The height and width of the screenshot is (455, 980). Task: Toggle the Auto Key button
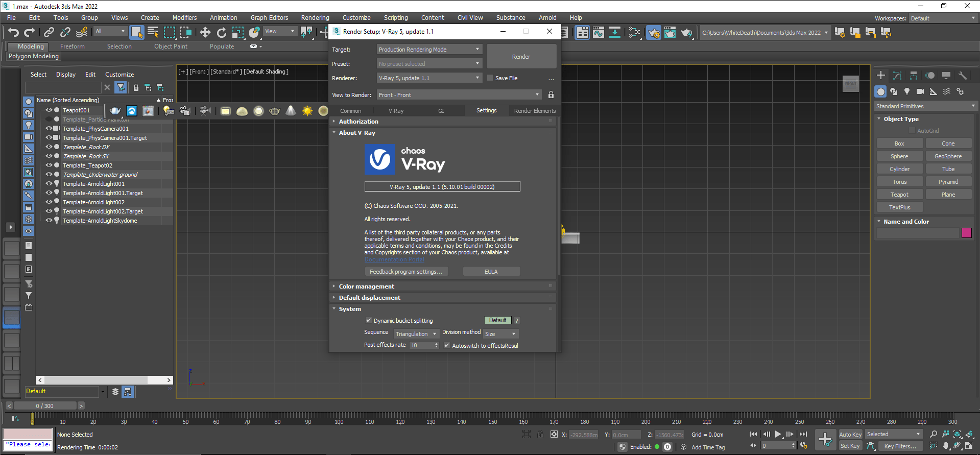pos(850,435)
